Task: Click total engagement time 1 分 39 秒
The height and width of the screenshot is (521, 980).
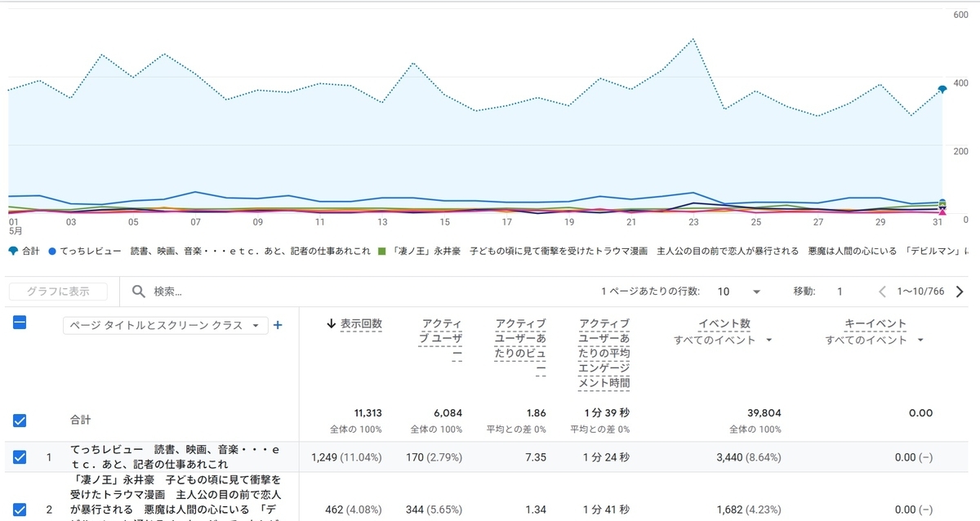Action: (607, 413)
